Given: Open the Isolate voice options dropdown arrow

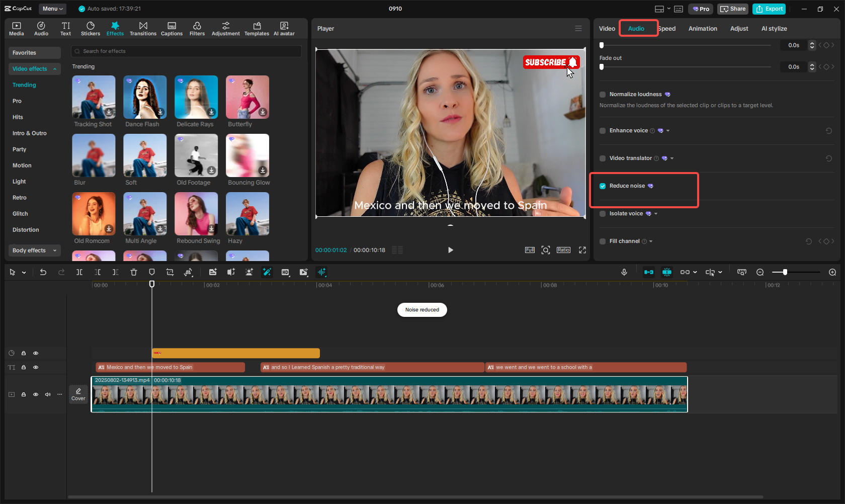Looking at the screenshot, I should coord(656,214).
